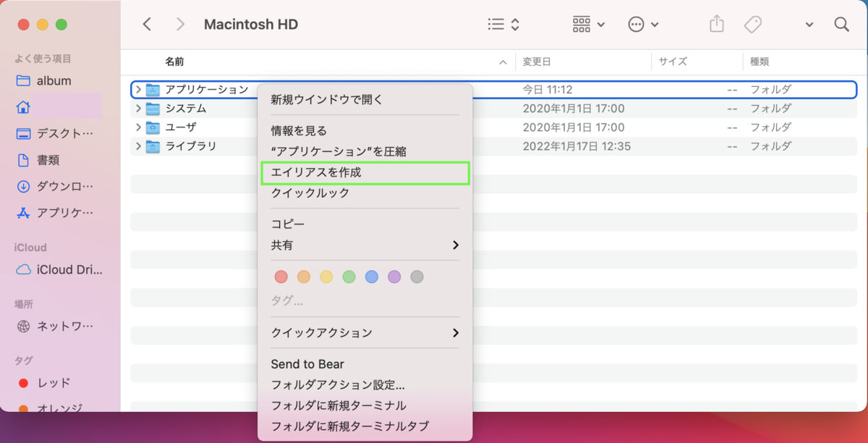
Task: Select the date 2022年1月17日 12:35
Action: click(x=577, y=146)
